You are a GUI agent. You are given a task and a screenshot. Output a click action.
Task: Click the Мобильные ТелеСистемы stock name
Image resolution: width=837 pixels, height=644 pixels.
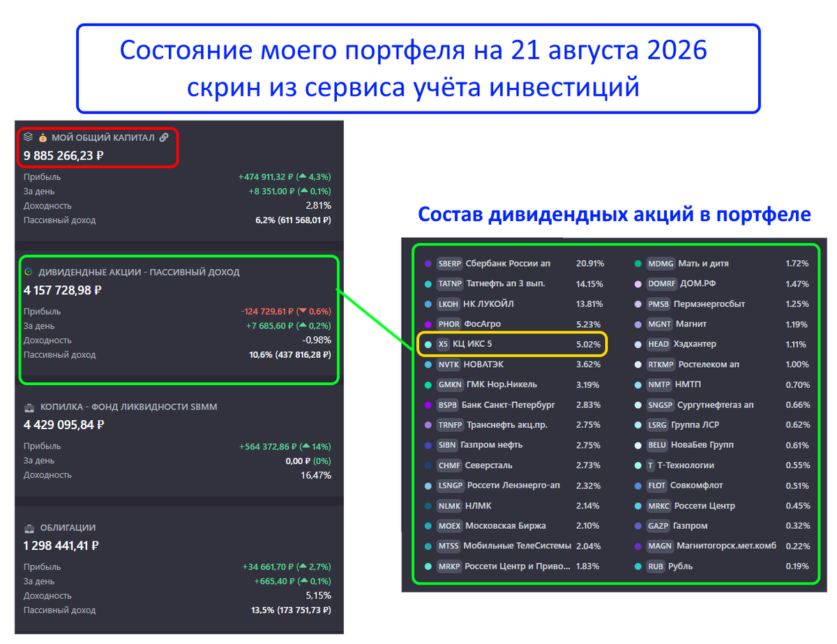(518, 546)
